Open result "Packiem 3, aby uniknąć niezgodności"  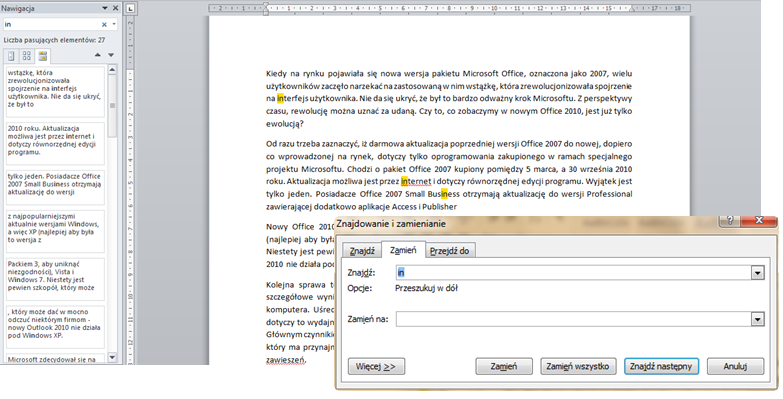click(55, 279)
